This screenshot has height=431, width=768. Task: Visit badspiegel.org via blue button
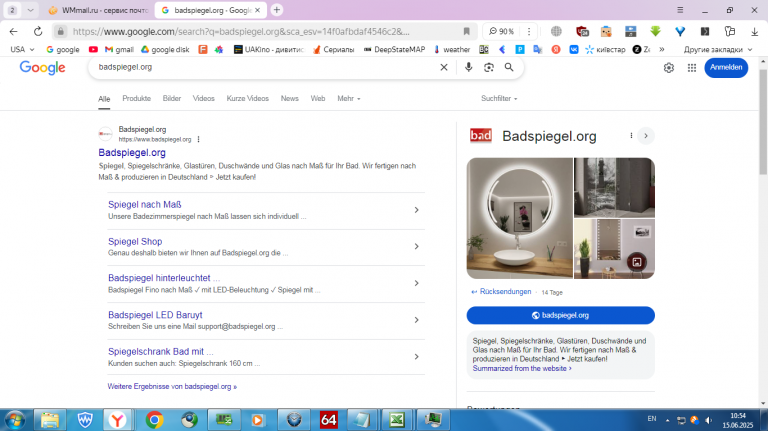point(560,315)
